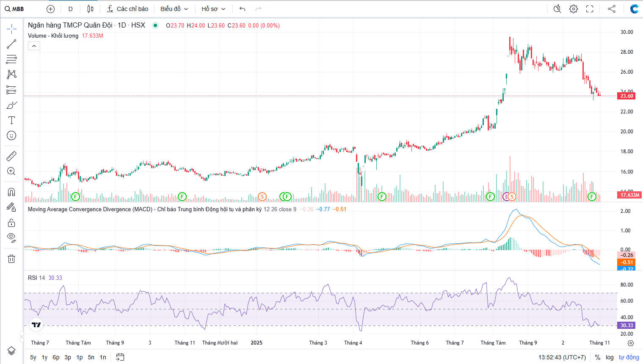Open chart settings gear icon

574,9
